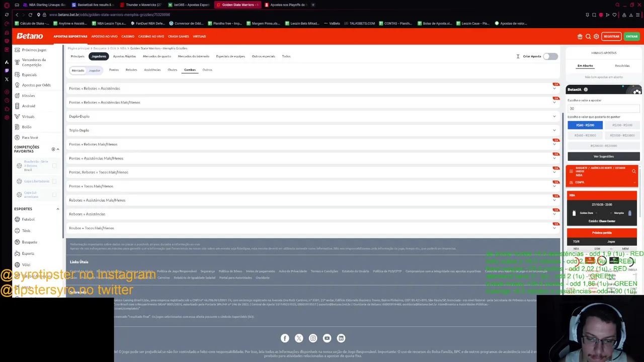Expand Pontos + Rebotes + Assistências market
The height and width of the screenshot is (362, 644).
coord(314,88)
